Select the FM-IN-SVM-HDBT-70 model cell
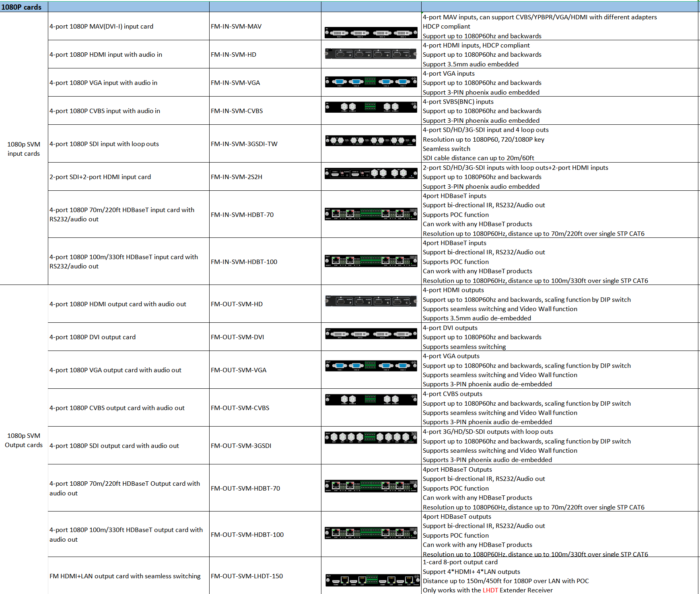The image size is (700, 594). pyautogui.click(x=242, y=215)
